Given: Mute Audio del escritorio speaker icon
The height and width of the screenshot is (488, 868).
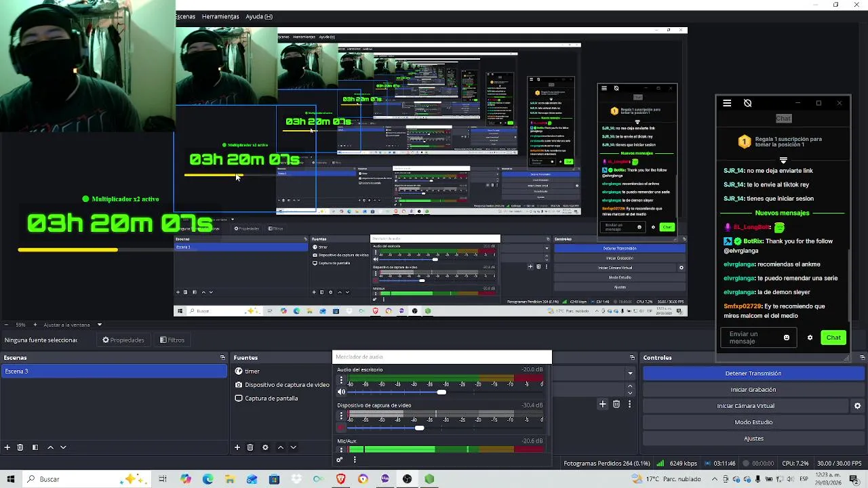Looking at the screenshot, I should (x=341, y=392).
